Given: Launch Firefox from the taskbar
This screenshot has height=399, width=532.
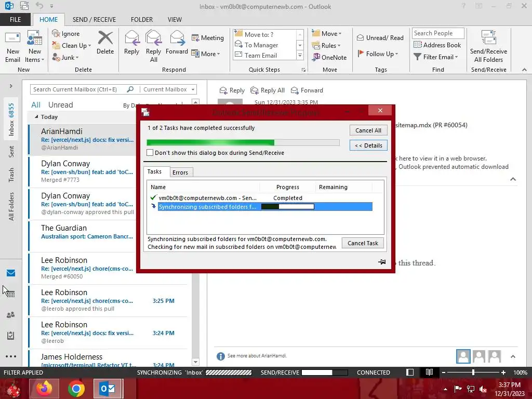Looking at the screenshot, I should click(45, 389).
